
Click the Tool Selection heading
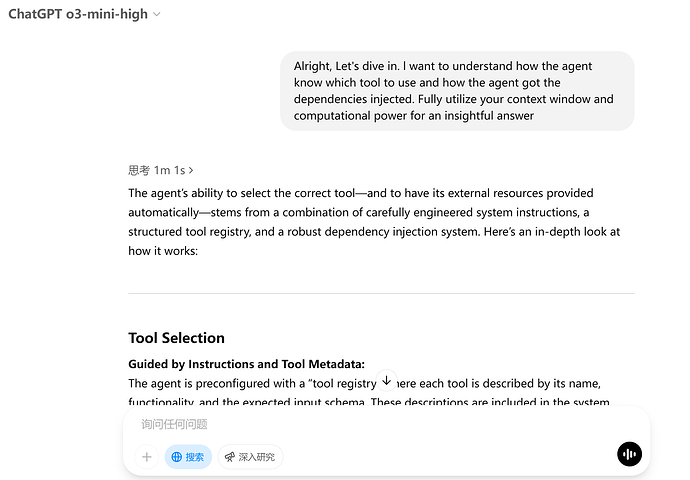[x=176, y=338]
